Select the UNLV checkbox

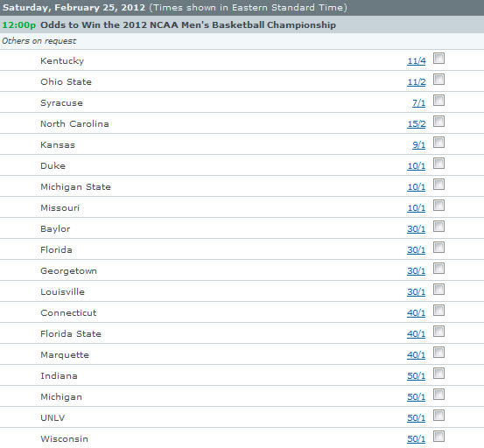tap(438, 416)
